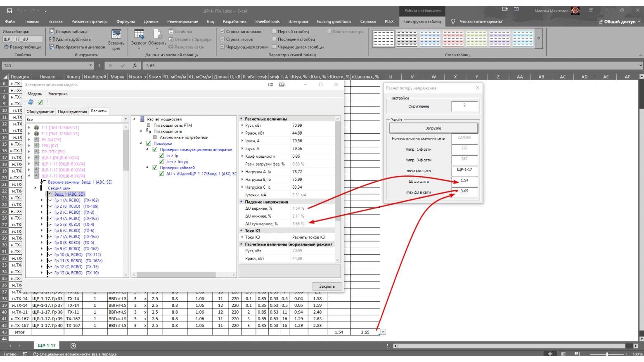Click Преобразовать в диапазон convert icon

[x=52, y=47]
